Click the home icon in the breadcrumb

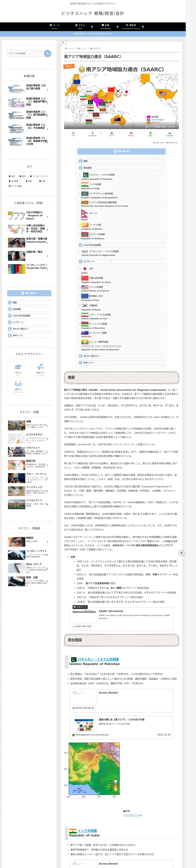click(x=66, y=48)
